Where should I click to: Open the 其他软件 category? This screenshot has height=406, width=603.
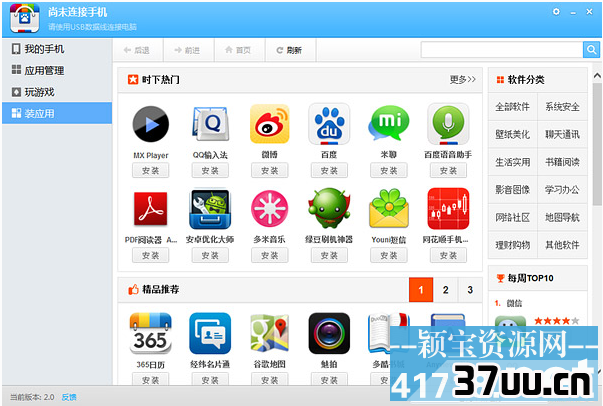point(562,245)
